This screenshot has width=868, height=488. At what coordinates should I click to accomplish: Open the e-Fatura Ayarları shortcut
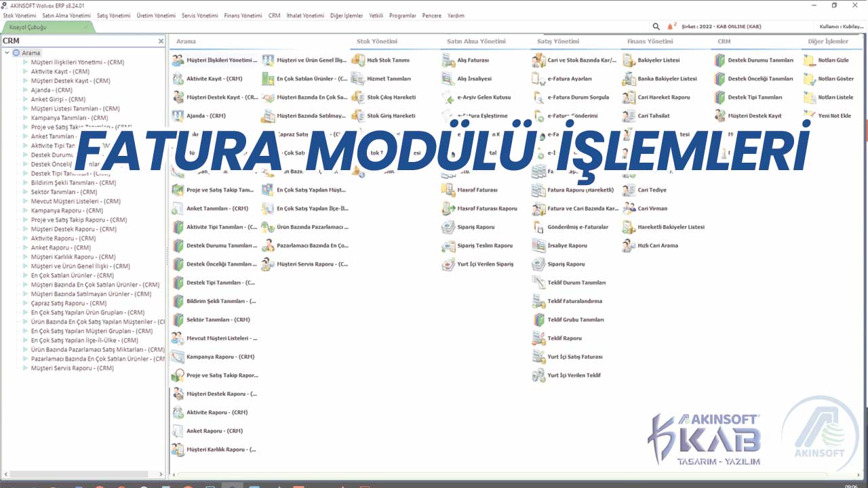(x=562, y=79)
